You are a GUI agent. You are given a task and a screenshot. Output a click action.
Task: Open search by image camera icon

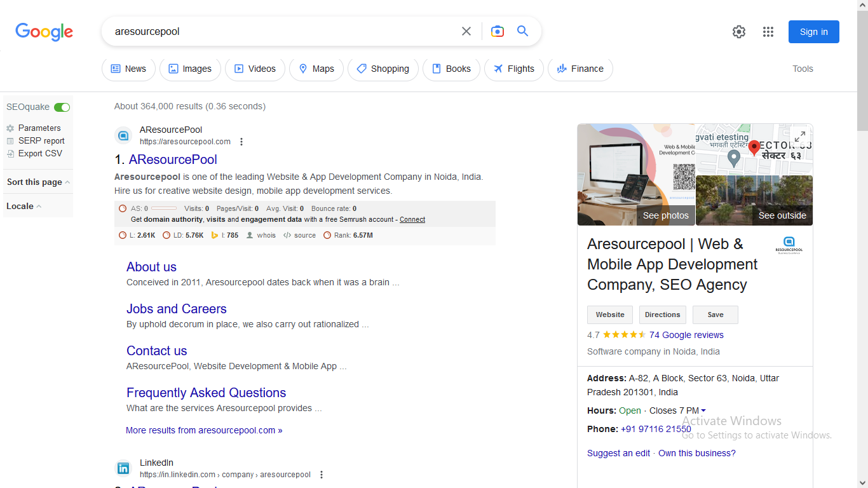498,31
